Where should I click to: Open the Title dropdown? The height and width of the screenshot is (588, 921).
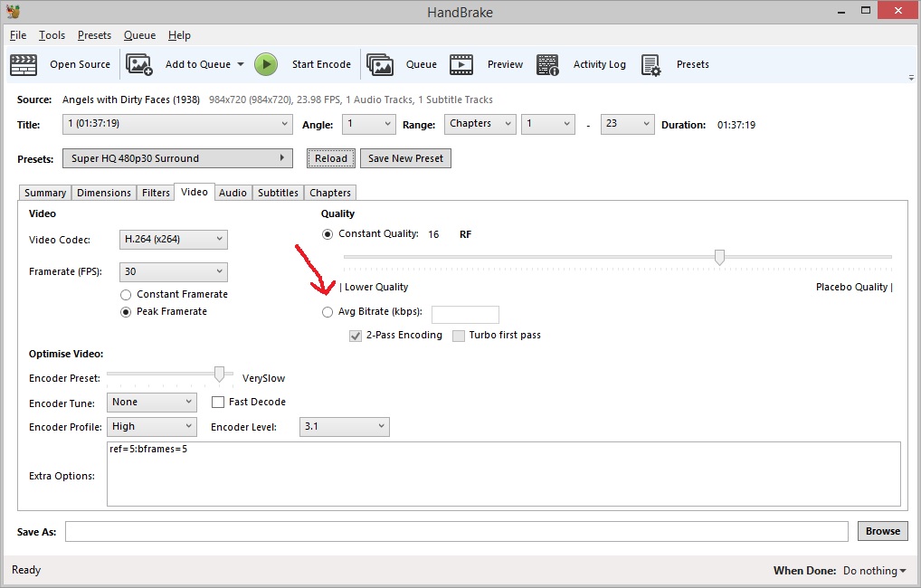(177, 124)
